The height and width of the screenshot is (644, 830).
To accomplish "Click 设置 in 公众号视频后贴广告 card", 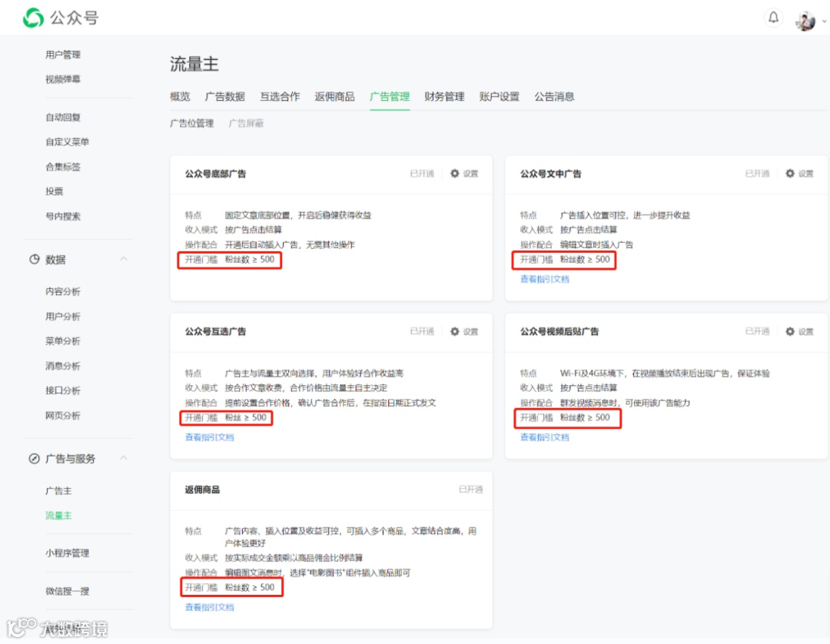I will point(805,332).
